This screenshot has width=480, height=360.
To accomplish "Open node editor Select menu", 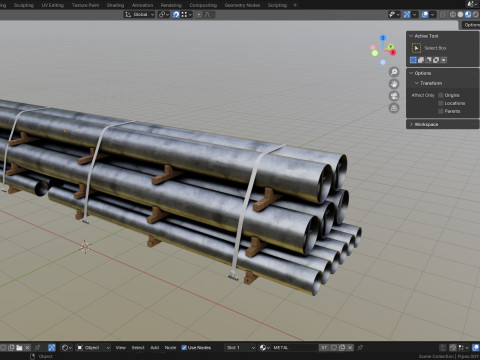I will tap(138, 348).
